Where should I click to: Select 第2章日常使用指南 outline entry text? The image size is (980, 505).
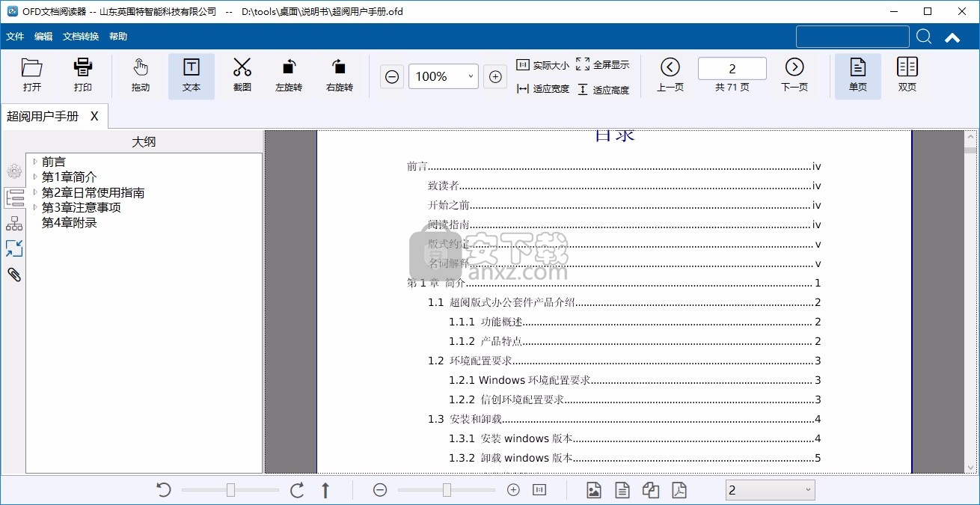pyautogui.click(x=94, y=193)
